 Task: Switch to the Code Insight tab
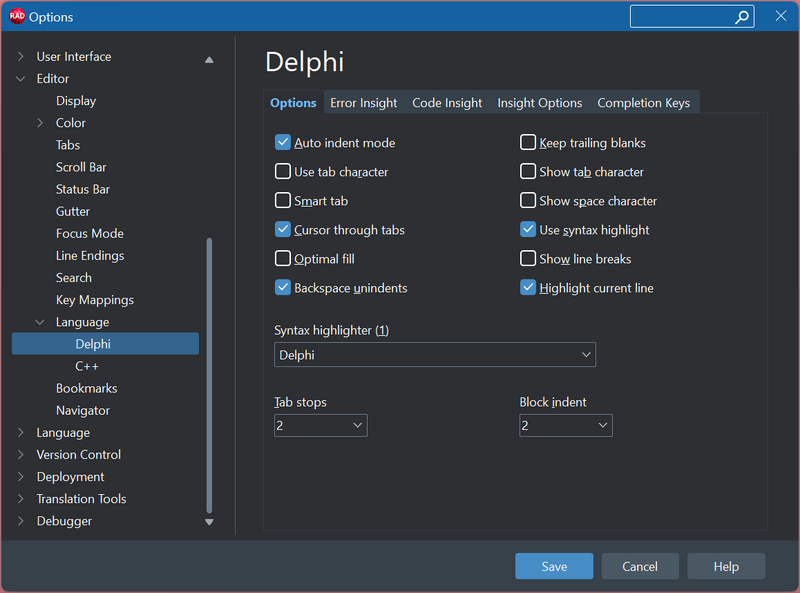coord(447,103)
